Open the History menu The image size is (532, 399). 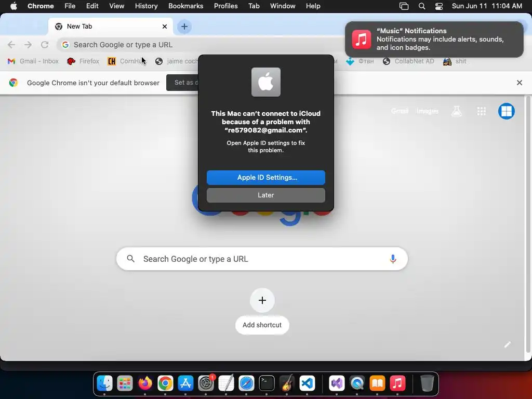(146, 6)
